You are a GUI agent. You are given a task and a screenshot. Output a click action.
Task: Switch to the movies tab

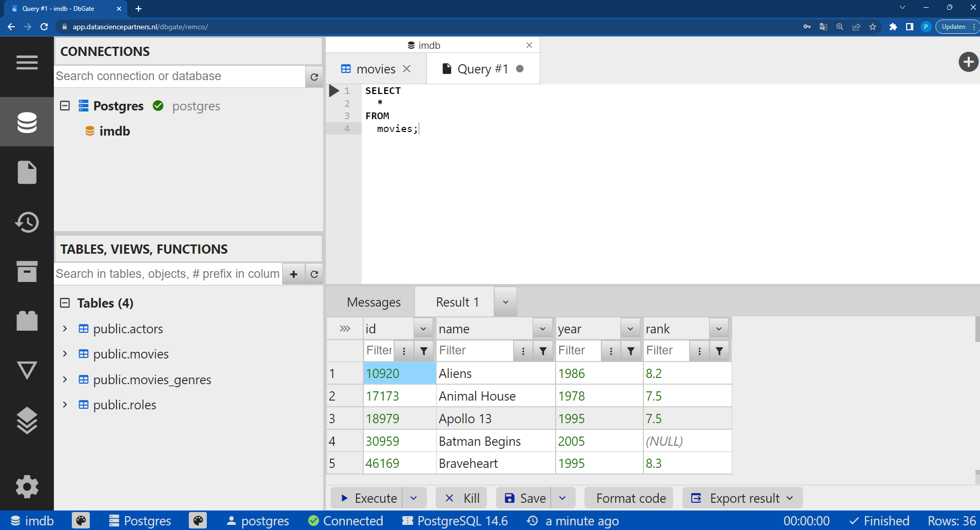tap(376, 69)
